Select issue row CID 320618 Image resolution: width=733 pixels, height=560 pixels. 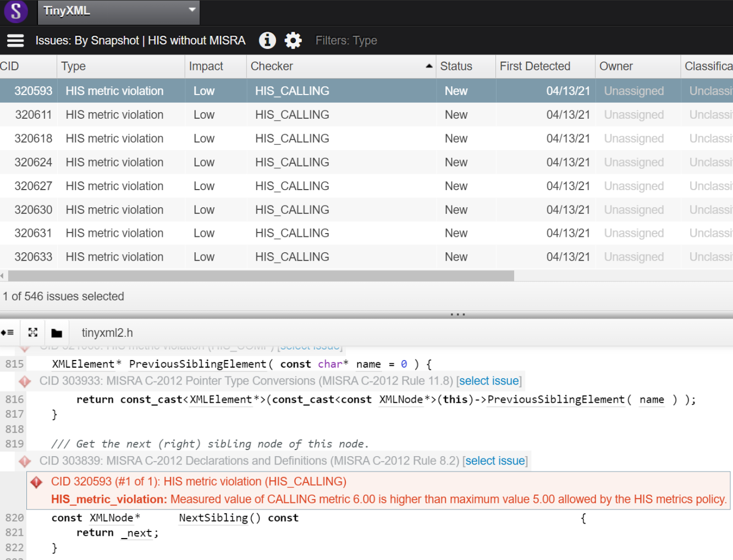click(x=366, y=138)
